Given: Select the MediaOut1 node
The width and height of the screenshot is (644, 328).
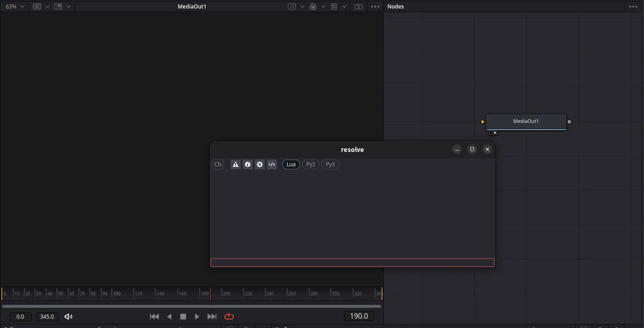Looking at the screenshot, I should click(526, 121).
